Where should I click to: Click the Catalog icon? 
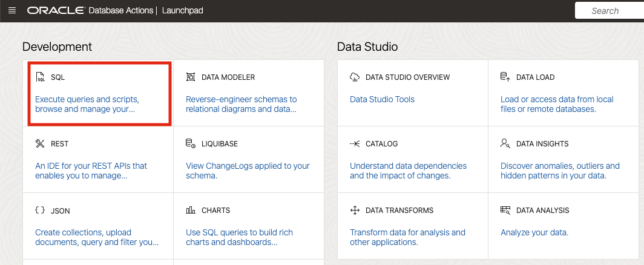[355, 144]
